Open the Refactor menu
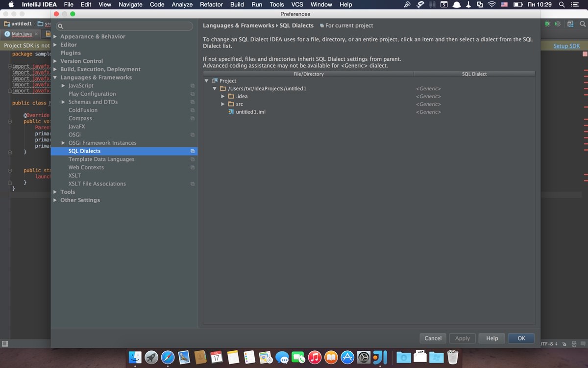This screenshot has width=588, height=368. coord(212,4)
